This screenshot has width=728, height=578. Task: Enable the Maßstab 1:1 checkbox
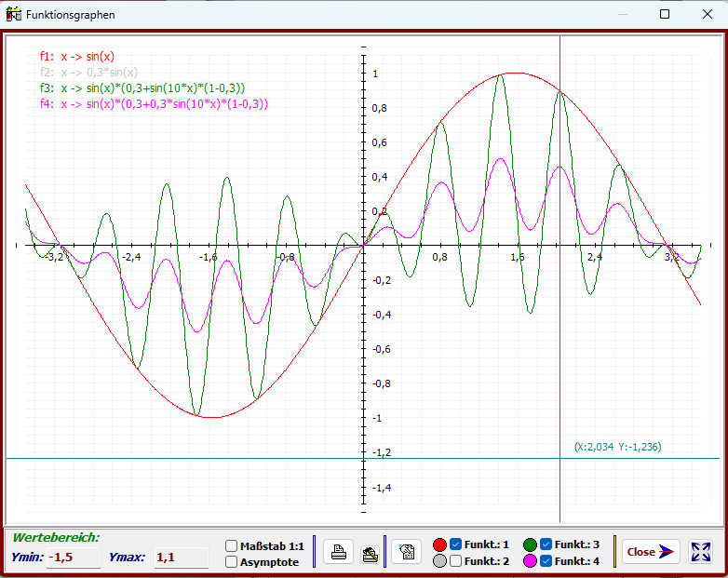click(232, 546)
